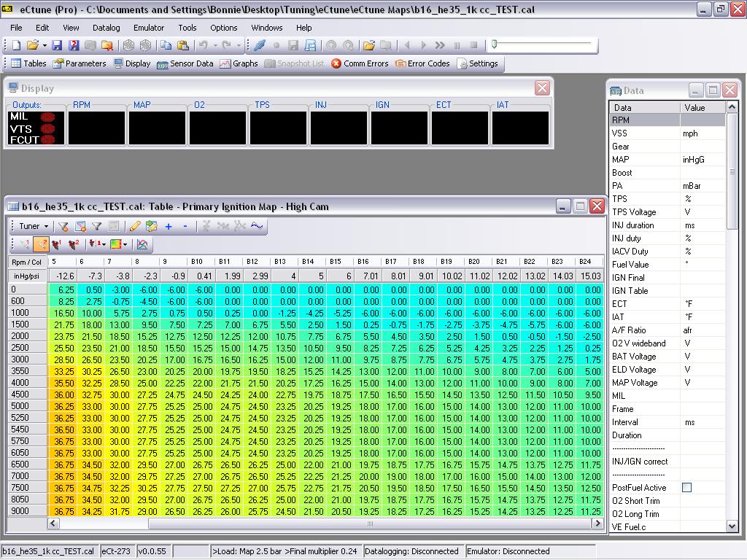Select the RPM row in Data panel

click(x=667, y=120)
